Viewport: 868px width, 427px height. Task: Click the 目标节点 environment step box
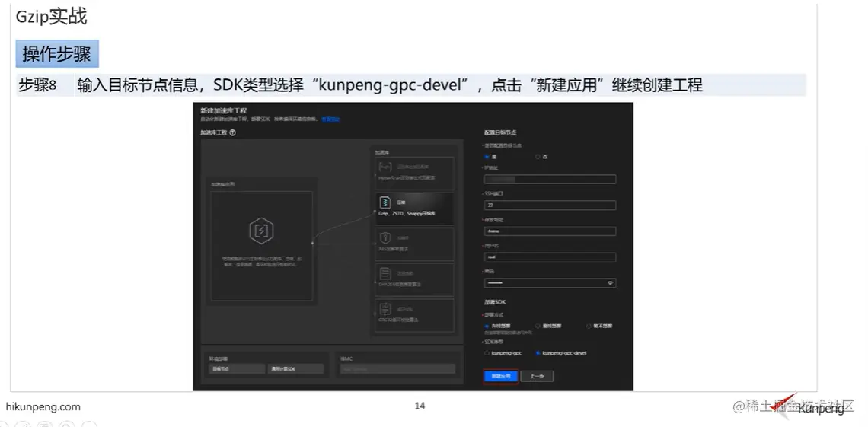click(x=237, y=369)
